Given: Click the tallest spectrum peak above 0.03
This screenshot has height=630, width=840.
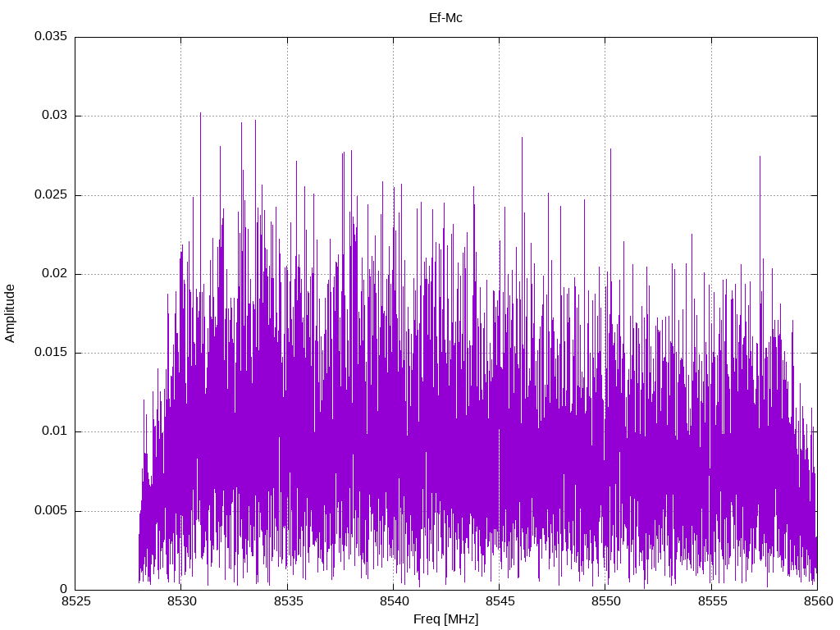Looking at the screenshot, I should (200, 114).
